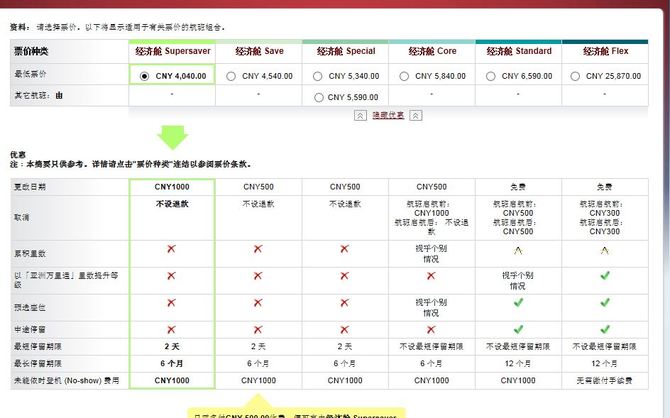Click the Core stopover red cross

431,330
